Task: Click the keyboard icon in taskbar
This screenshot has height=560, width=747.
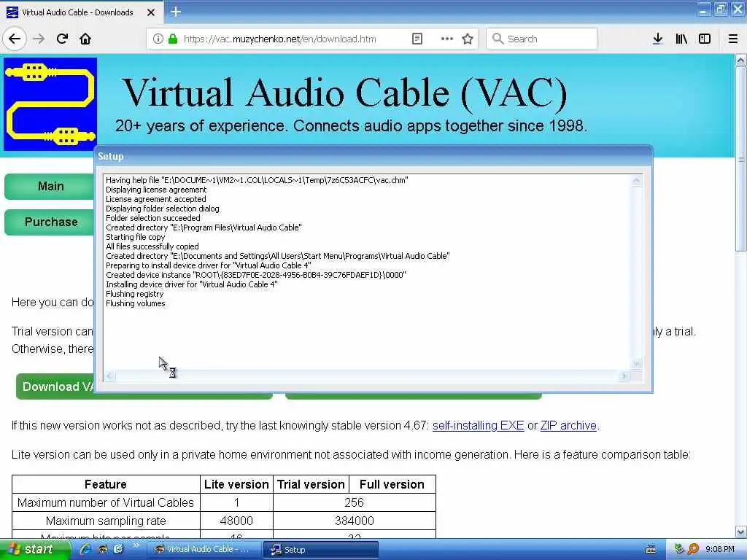Action: pyautogui.click(x=650, y=550)
